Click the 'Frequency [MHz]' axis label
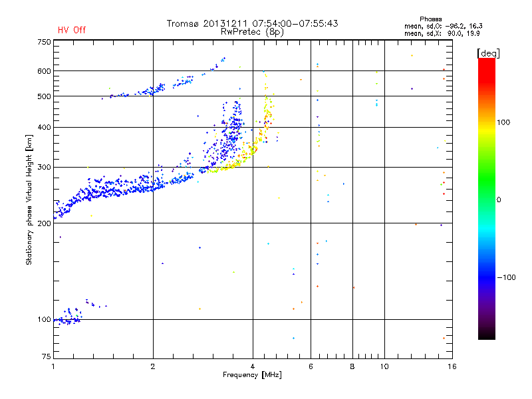532x399 pixels. click(x=252, y=375)
